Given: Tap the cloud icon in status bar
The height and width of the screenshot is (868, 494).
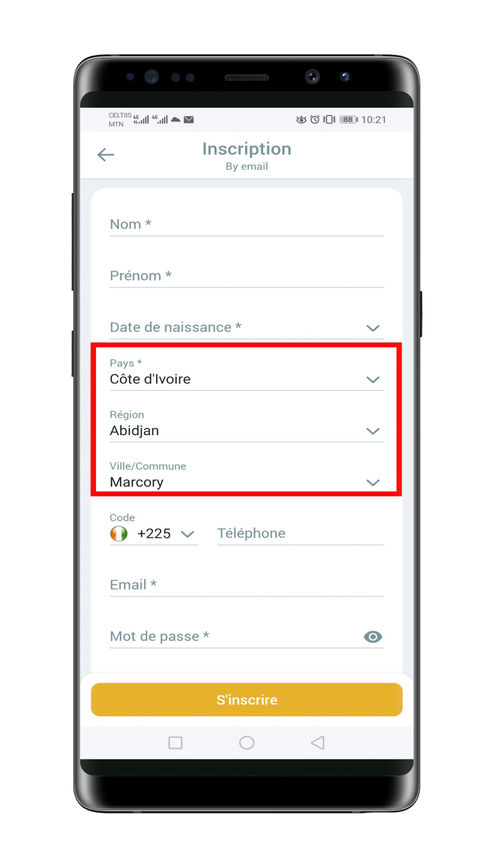Looking at the screenshot, I should tap(176, 119).
